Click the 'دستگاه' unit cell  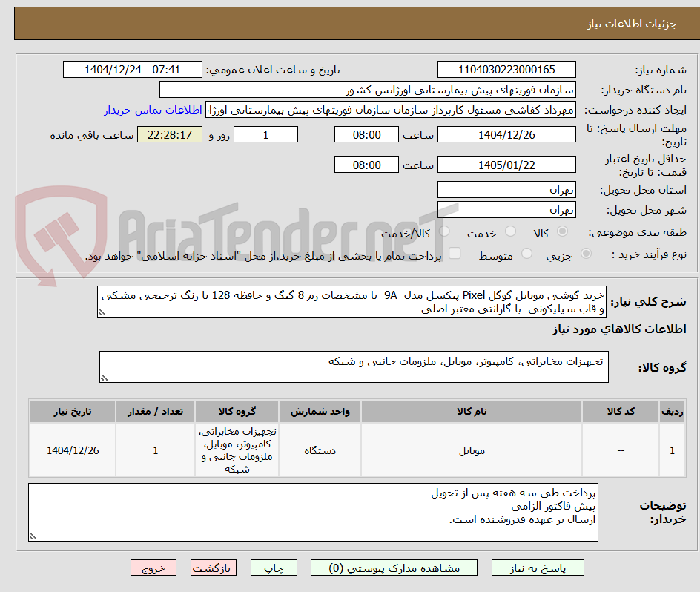[x=320, y=450]
